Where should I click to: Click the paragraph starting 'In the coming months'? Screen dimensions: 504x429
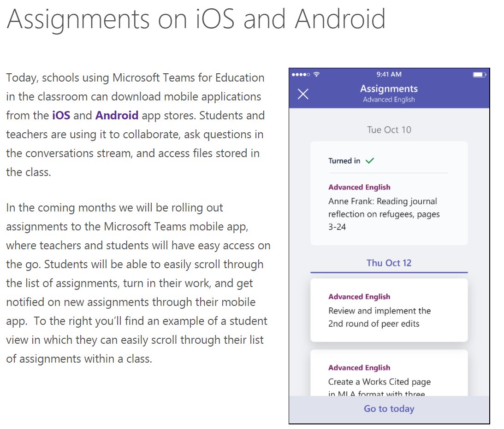(x=138, y=283)
